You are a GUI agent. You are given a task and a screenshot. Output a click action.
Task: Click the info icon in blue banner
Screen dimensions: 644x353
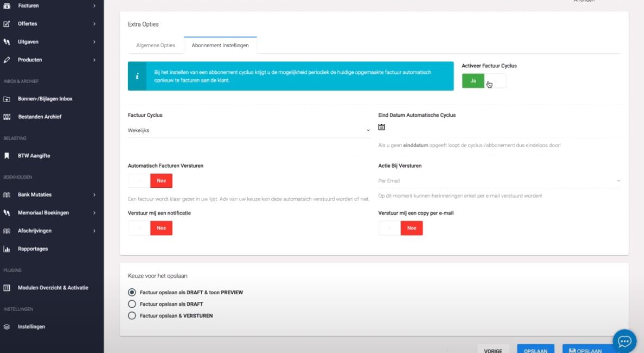(137, 77)
